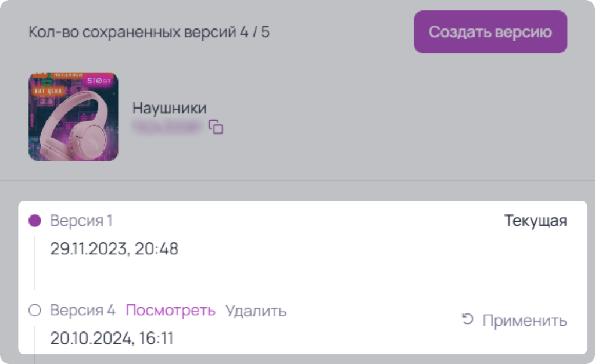Click the Версия 4 label
This screenshot has height=364, width=595.
(83, 311)
